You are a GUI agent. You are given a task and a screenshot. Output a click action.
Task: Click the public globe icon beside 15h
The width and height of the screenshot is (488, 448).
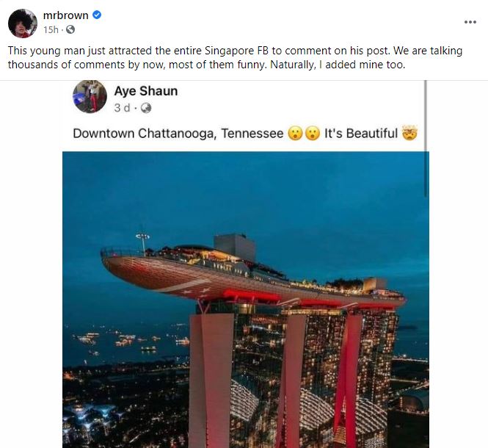pyautogui.click(x=70, y=29)
